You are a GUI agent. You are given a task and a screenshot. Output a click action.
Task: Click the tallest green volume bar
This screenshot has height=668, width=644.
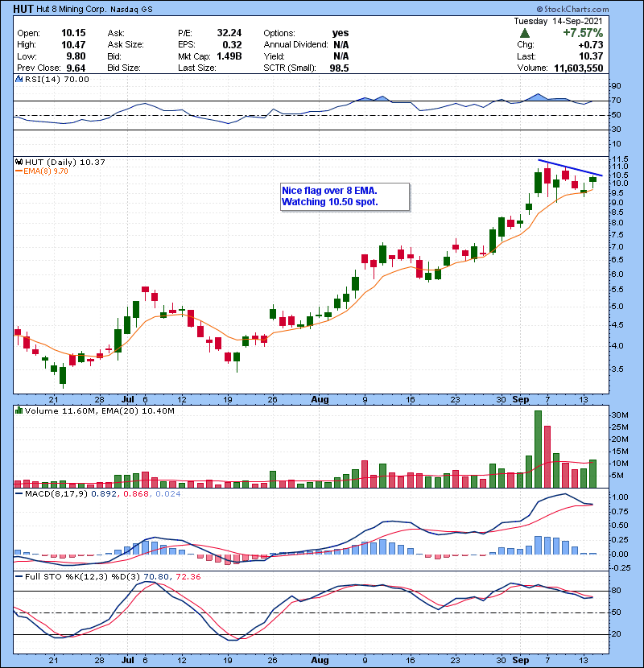tap(538, 449)
